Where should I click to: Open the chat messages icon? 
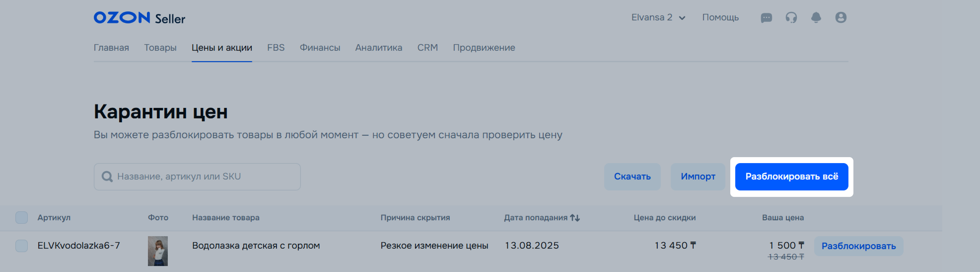tap(766, 17)
